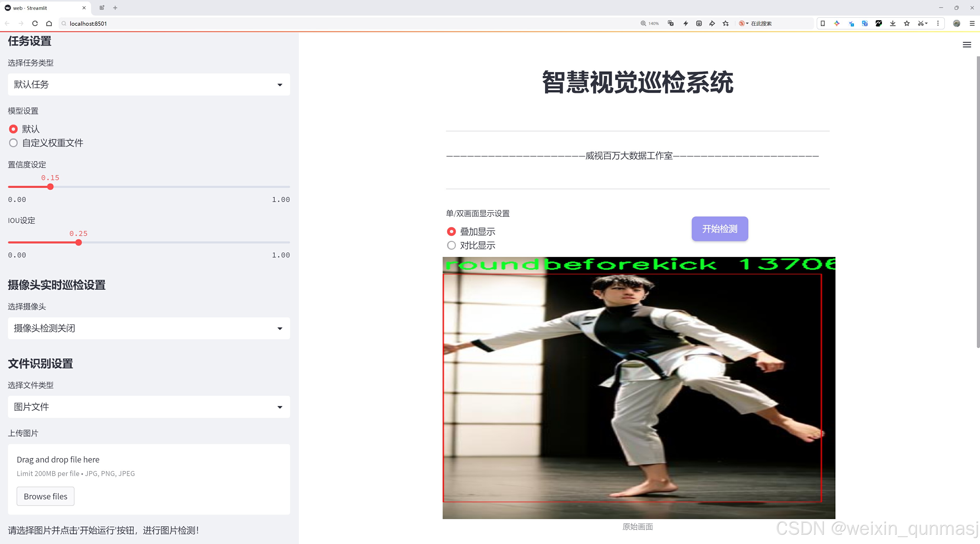Click the IOU设定 slider handle

[x=79, y=243]
